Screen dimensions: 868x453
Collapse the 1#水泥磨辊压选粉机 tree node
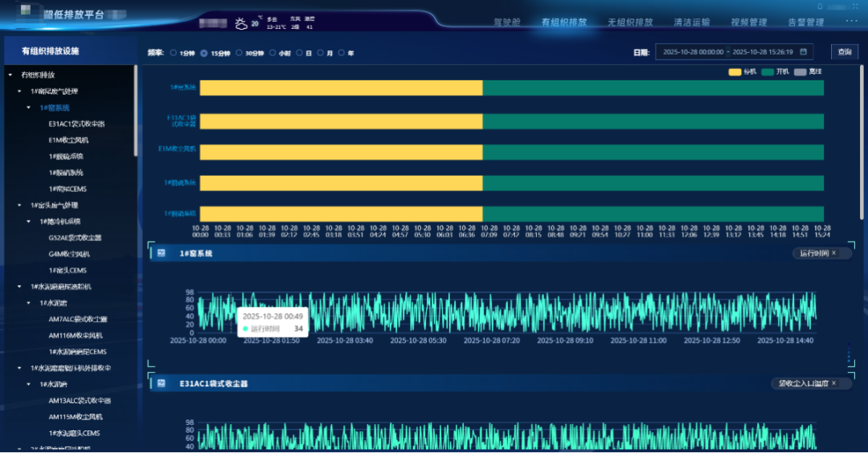point(20,287)
